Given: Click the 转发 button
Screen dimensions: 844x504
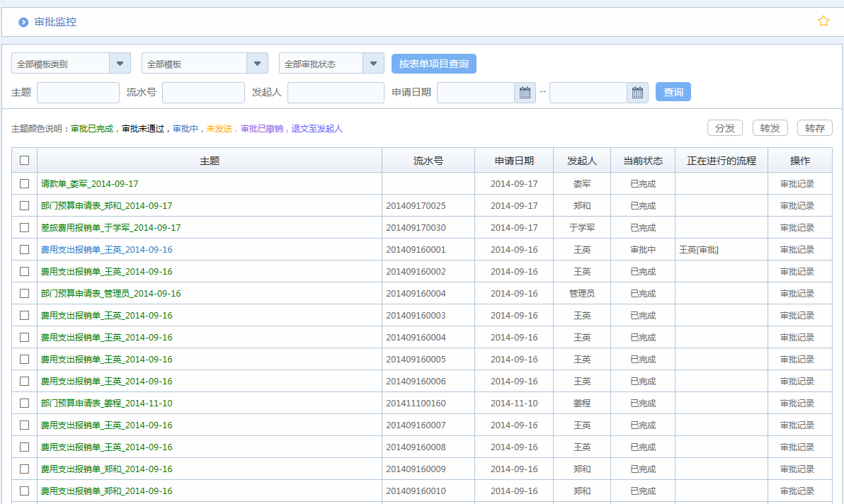Looking at the screenshot, I should coord(770,128).
